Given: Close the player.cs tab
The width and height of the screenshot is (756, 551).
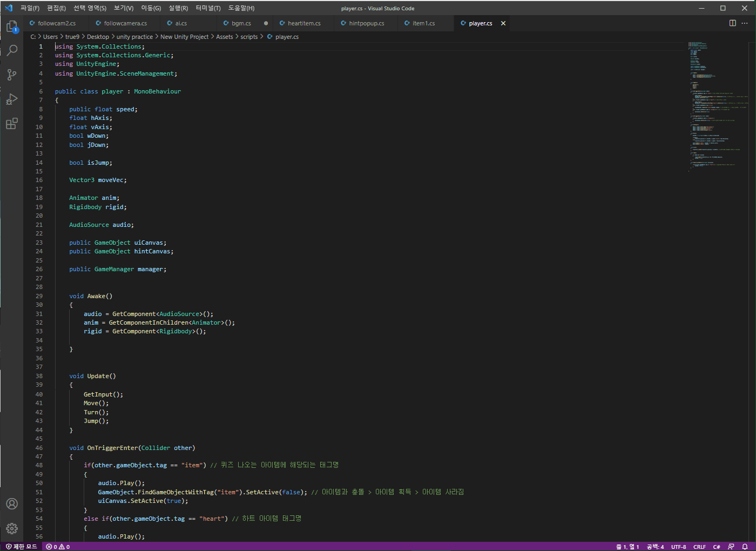Looking at the screenshot, I should (503, 23).
